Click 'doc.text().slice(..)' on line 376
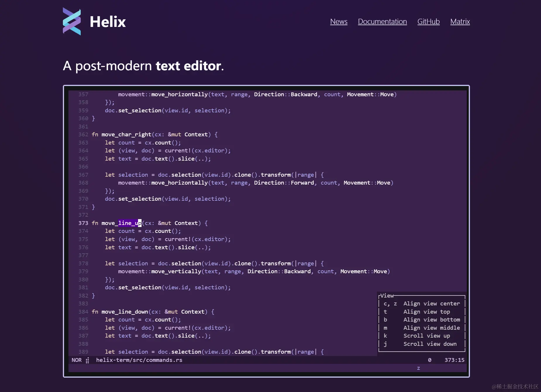This screenshot has height=392, width=541. pos(175,247)
